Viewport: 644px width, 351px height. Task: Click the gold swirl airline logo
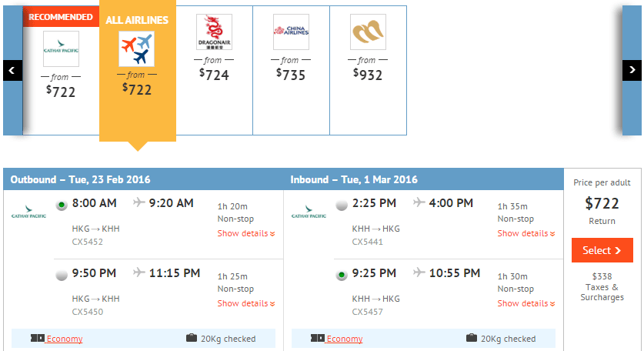click(368, 32)
